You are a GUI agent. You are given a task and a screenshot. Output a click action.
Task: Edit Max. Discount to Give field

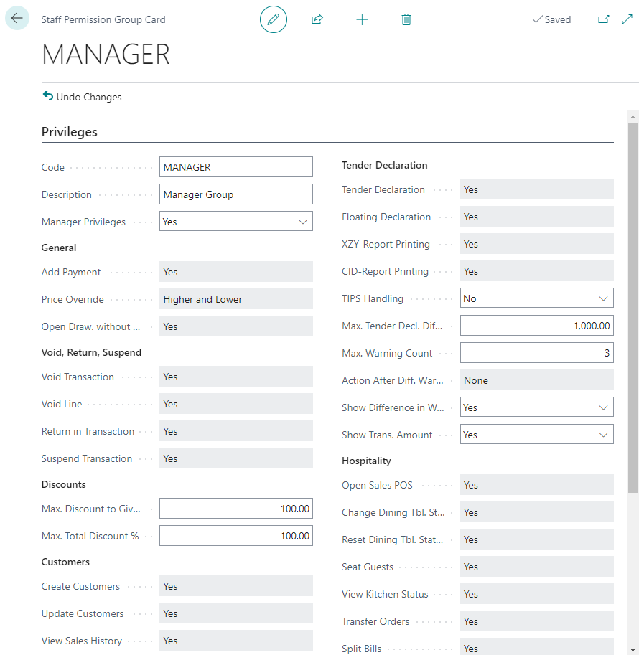click(x=236, y=509)
